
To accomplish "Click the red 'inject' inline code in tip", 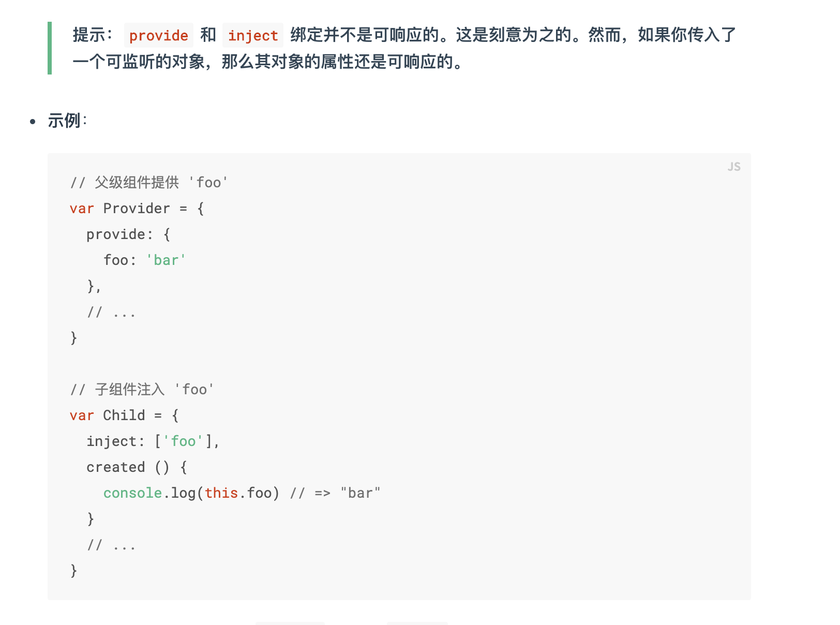I will [253, 36].
